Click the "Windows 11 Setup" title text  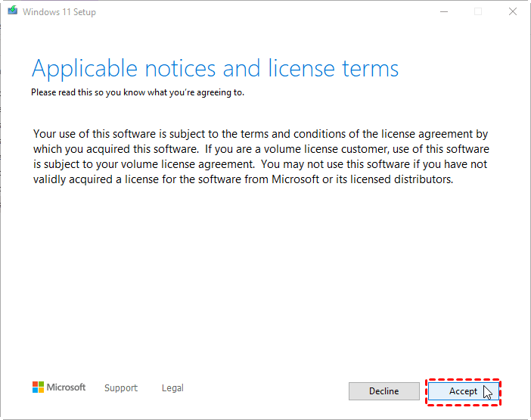(x=59, y=12)
